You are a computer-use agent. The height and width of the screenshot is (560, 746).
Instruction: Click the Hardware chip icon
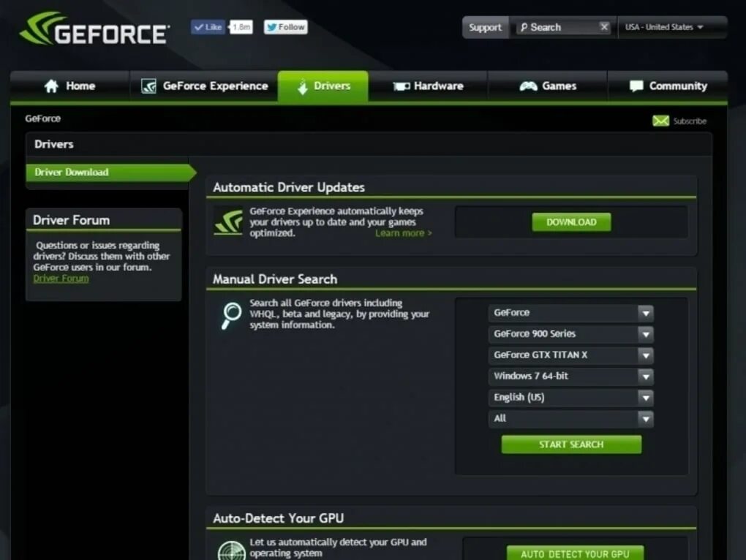tap(399, 86)
